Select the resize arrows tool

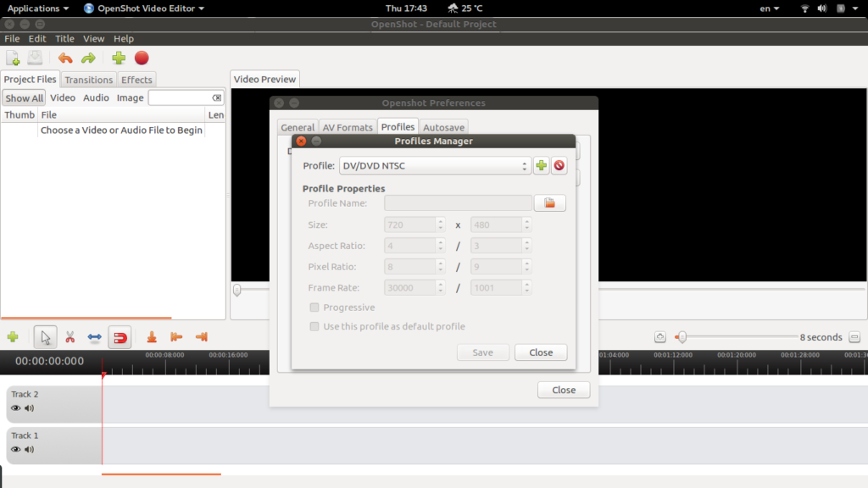click(x=95, y=337)
